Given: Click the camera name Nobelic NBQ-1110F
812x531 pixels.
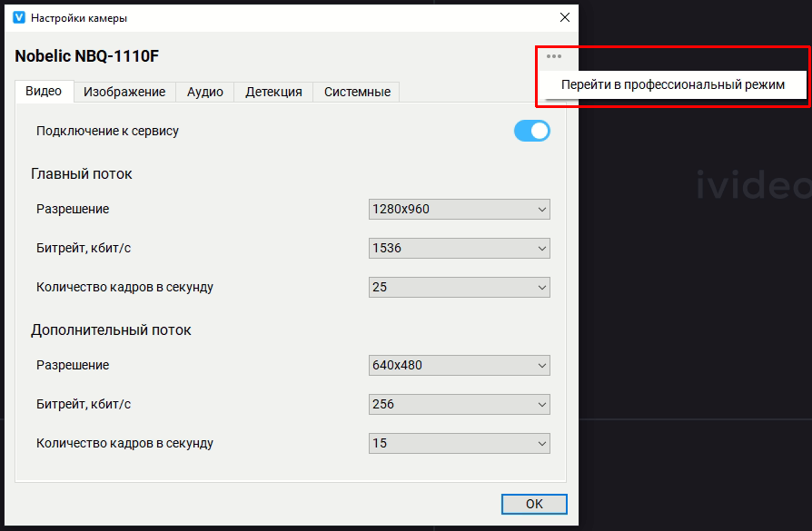Looking at the screenshot, I should (x=87, y=56).
